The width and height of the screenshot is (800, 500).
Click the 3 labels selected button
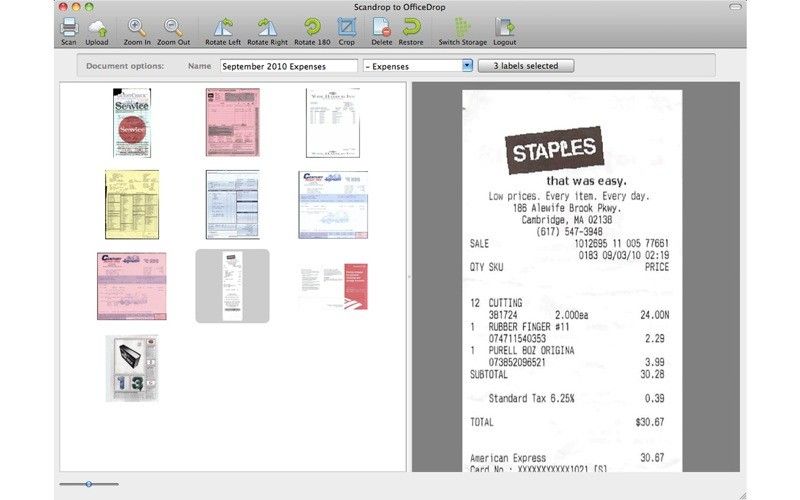(x=526, y=66)
